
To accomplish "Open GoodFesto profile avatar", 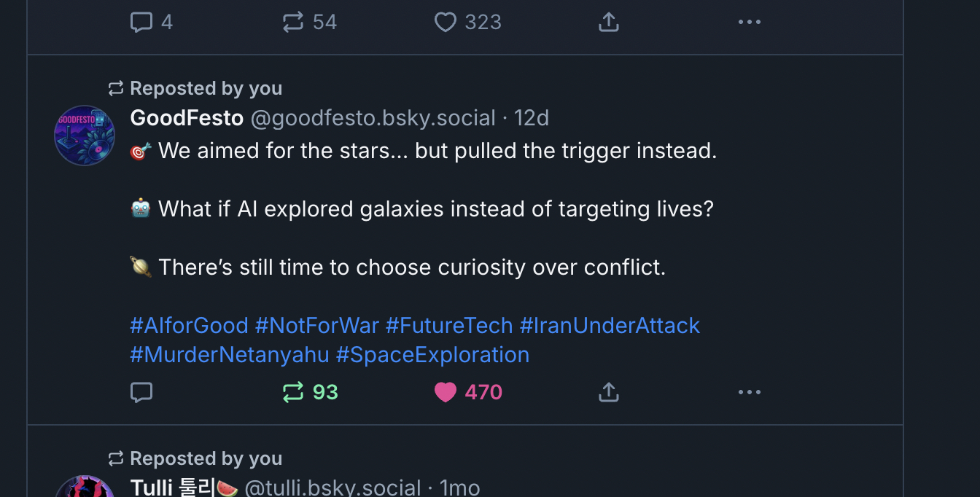I will (85, 136).
